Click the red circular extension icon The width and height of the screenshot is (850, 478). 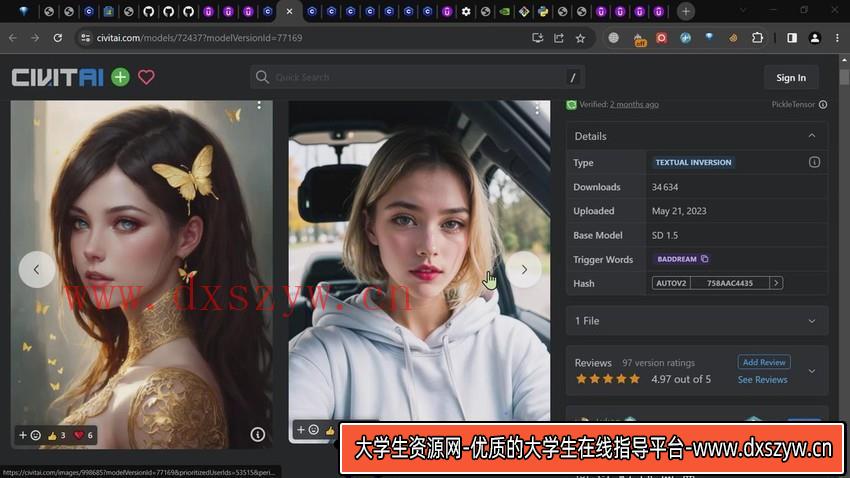click(x=661, y=38)
